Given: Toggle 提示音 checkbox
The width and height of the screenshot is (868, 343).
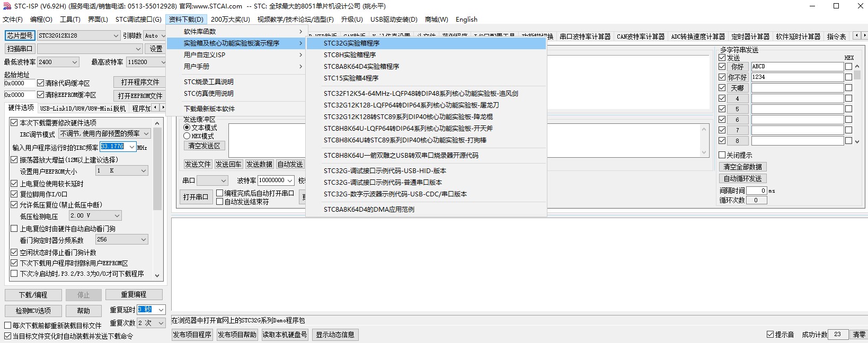Looking at the screenshot, I should coord(770,335).
